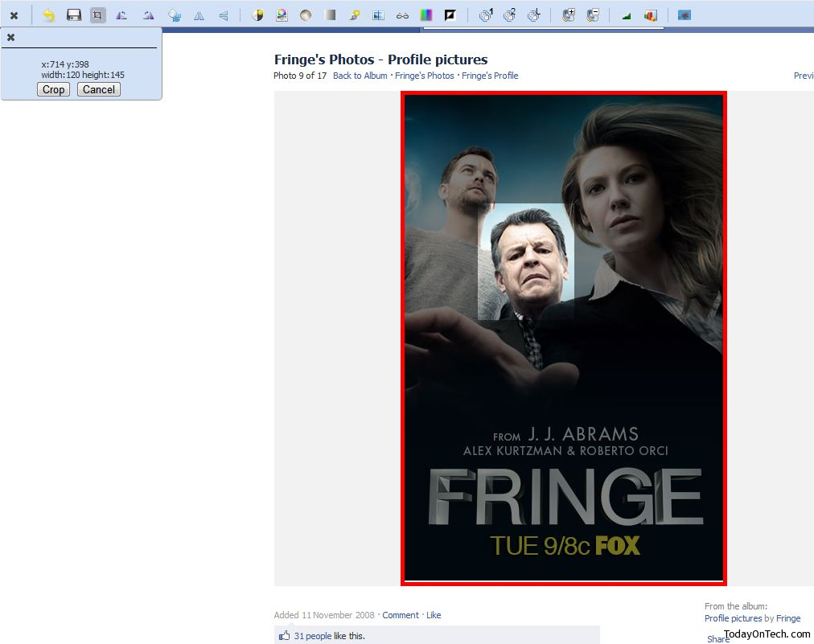This screenshot has width=814, height=644.
Task: Click the gray sphere filter icon
Action: [306, 15]
